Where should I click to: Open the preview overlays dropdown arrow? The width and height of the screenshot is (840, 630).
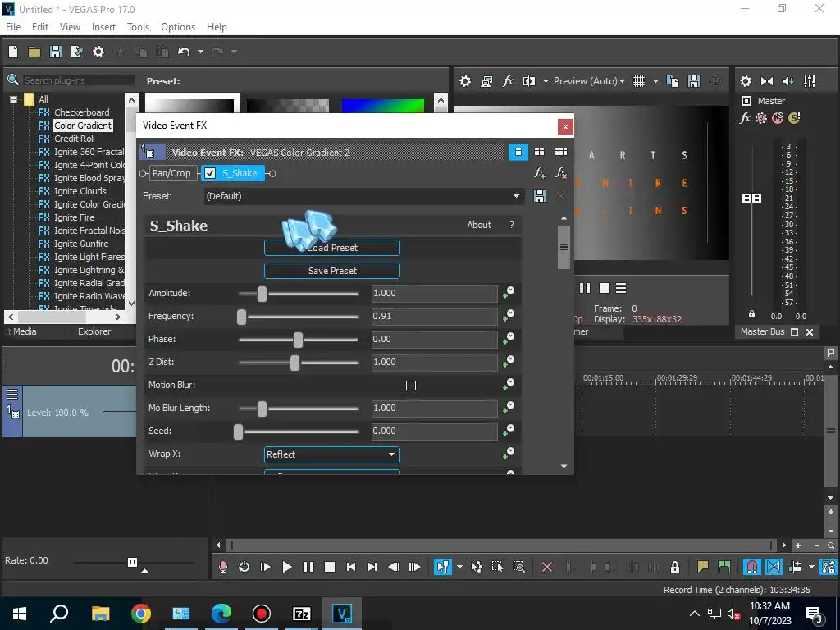click(x=655, y=81)
